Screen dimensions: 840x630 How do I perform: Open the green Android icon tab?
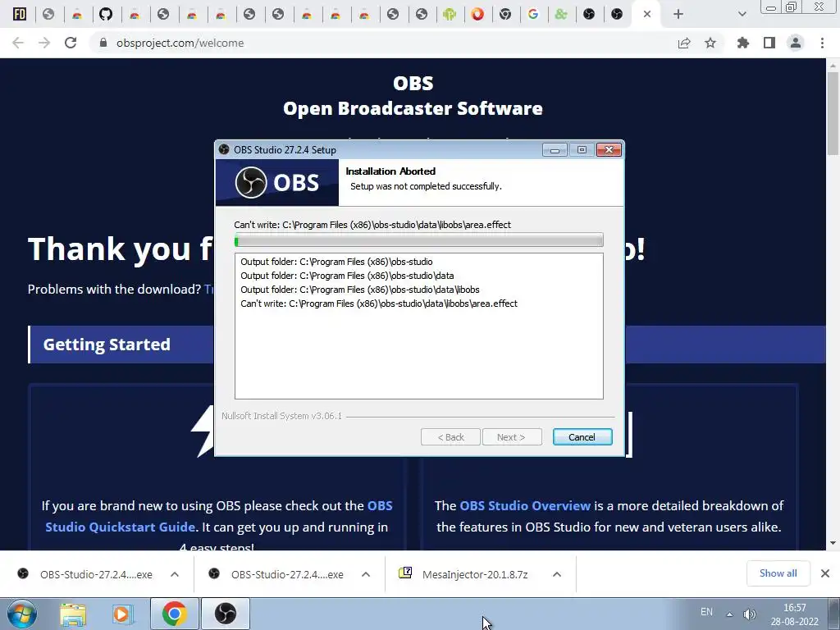tap(450, 14)
